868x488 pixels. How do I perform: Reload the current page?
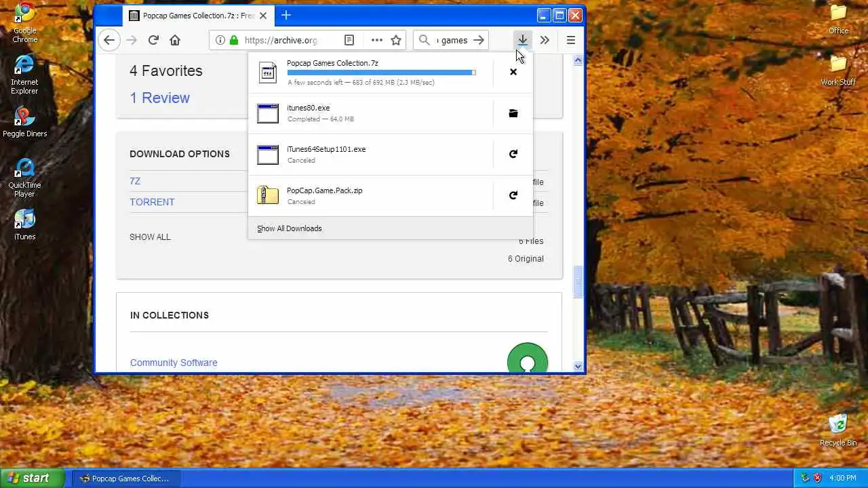coord(153,40)
